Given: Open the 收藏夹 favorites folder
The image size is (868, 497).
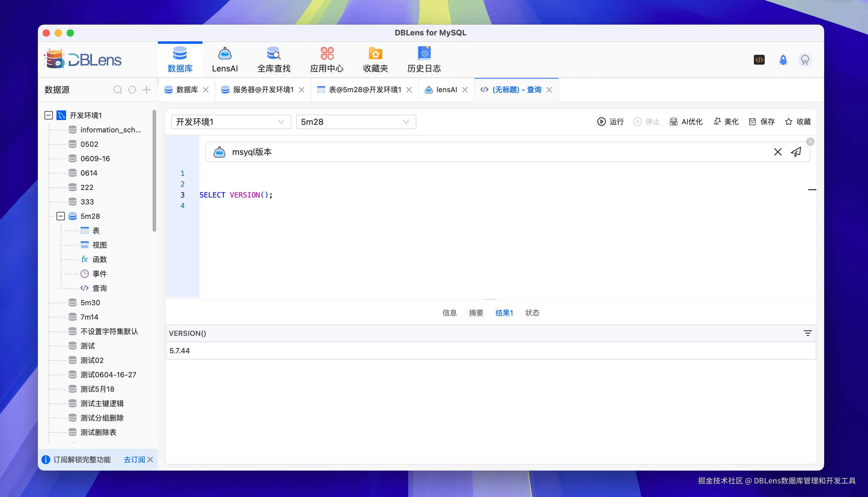Looking at the screenshot, I should coord(375,59).
